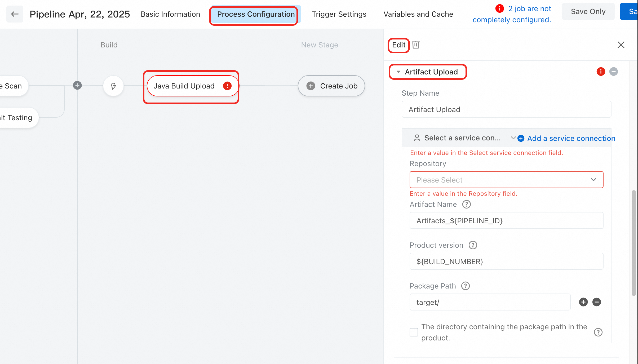Click the lightning trigger icon in Build stage
The image size is (638, 364).
(113, 86)
